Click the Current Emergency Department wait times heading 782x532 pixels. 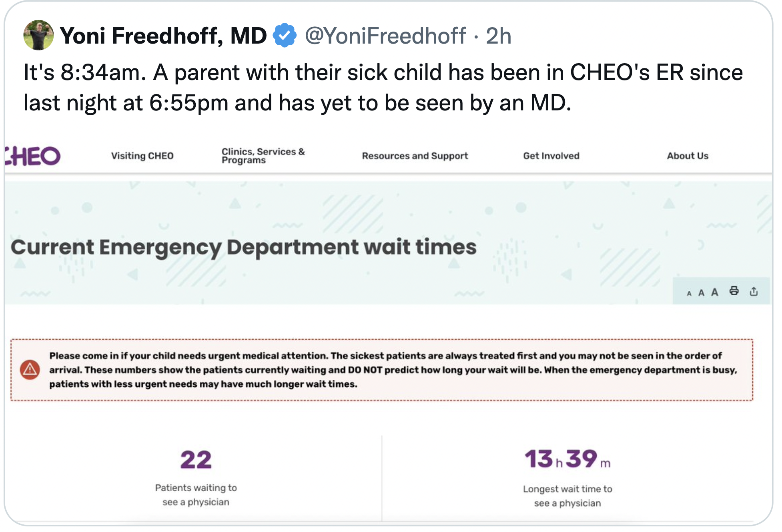(x=243, y=247)
